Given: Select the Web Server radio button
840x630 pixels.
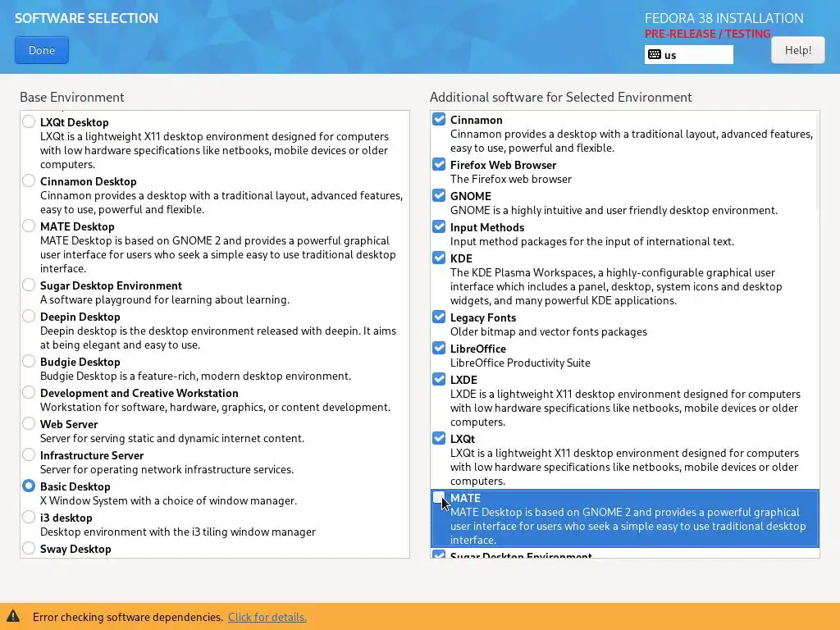Looking at the screenshot, I should point(29,423).
